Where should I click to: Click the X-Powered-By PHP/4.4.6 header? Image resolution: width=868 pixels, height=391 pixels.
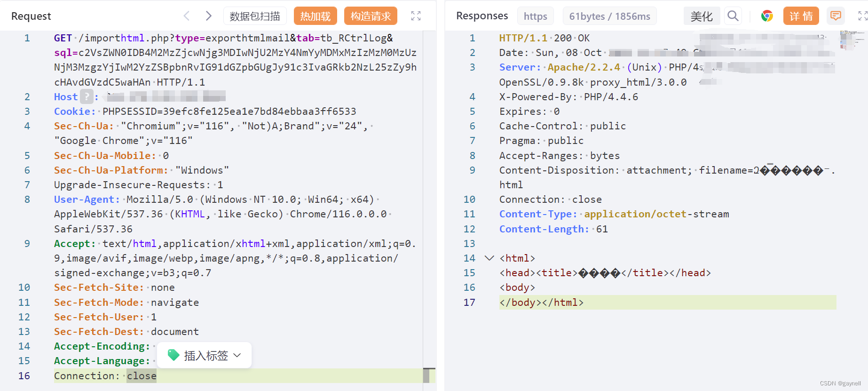tap(568, 96)
